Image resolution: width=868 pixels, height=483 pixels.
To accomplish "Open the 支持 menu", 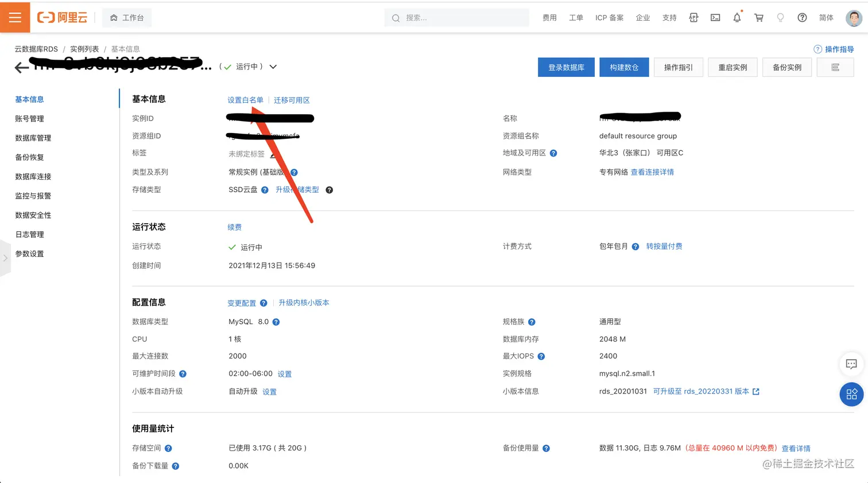I will click(x=669, y=18).
